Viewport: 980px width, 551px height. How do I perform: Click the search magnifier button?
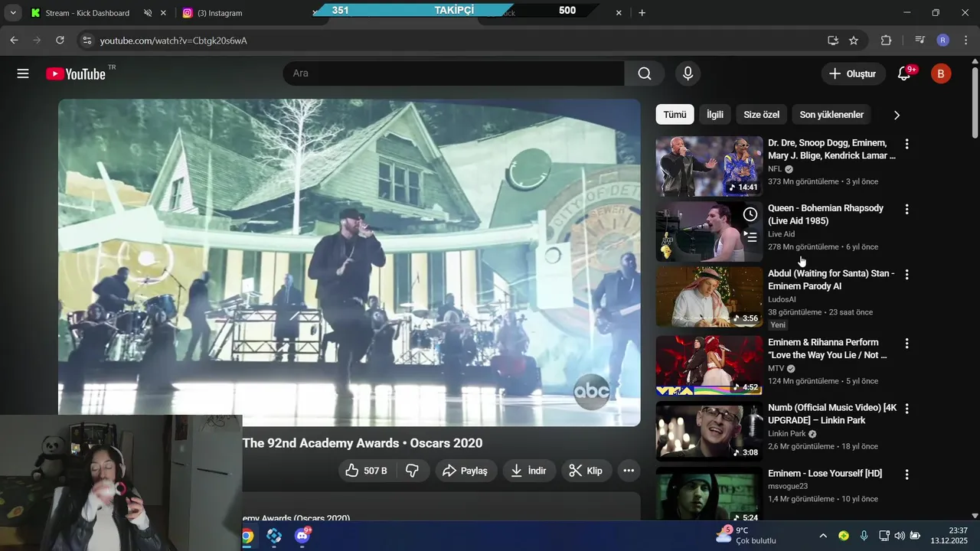pyautogui.click(x=645, y=73)
